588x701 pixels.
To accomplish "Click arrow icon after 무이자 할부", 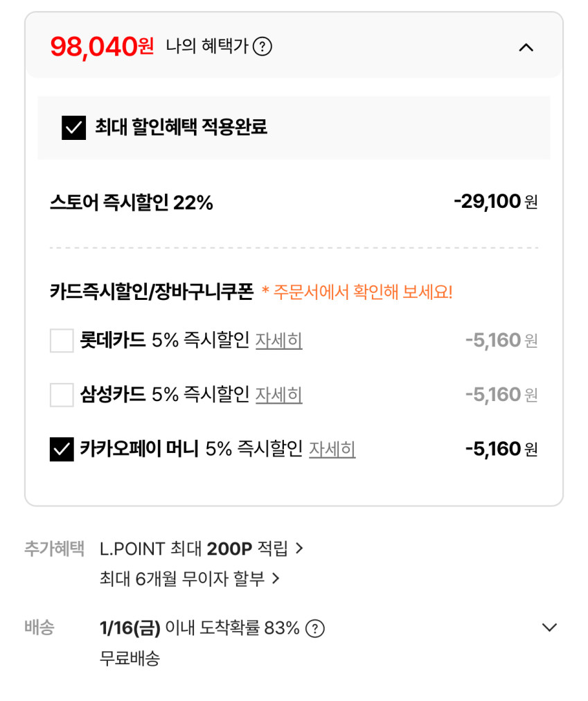I will 276,578.
